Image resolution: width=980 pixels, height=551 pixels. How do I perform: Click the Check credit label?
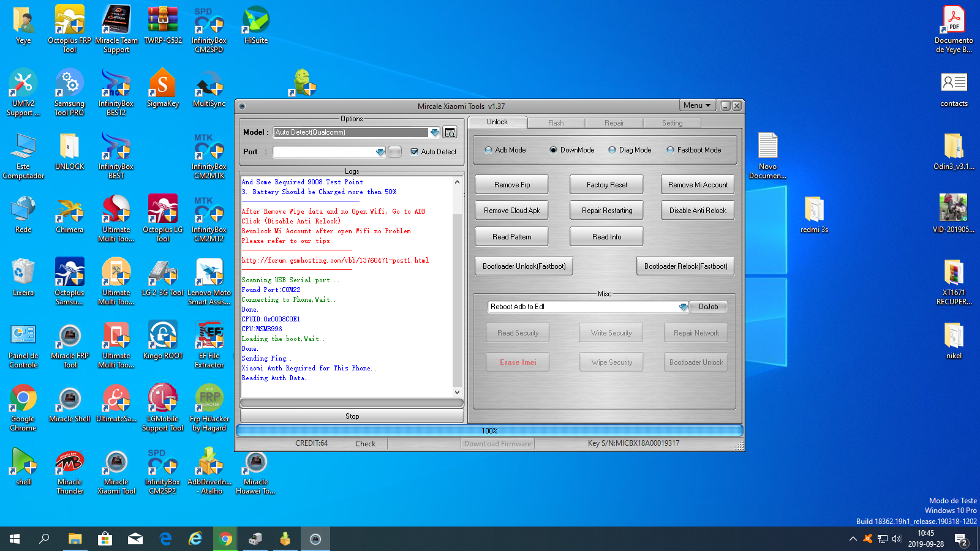tap(365, 444)
